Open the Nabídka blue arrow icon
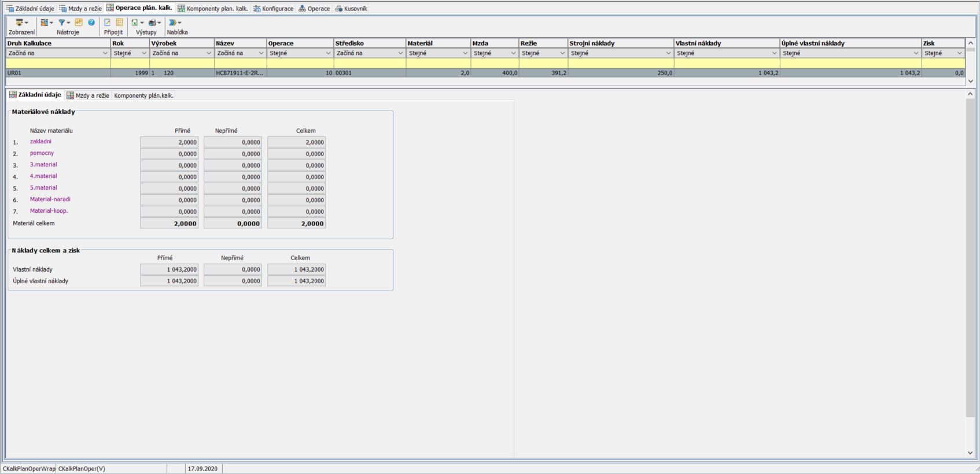 174,23
